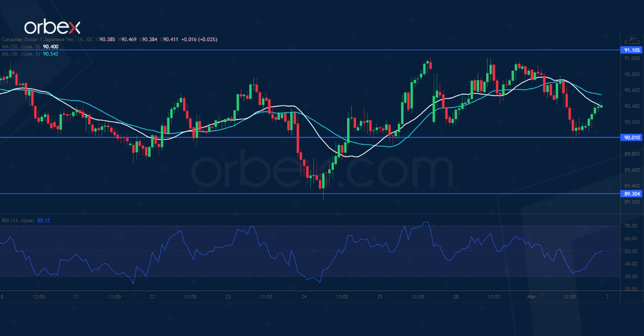
Task: Click the RSI value 50.12
Action: pyautogui.click(x=44, y=220)
